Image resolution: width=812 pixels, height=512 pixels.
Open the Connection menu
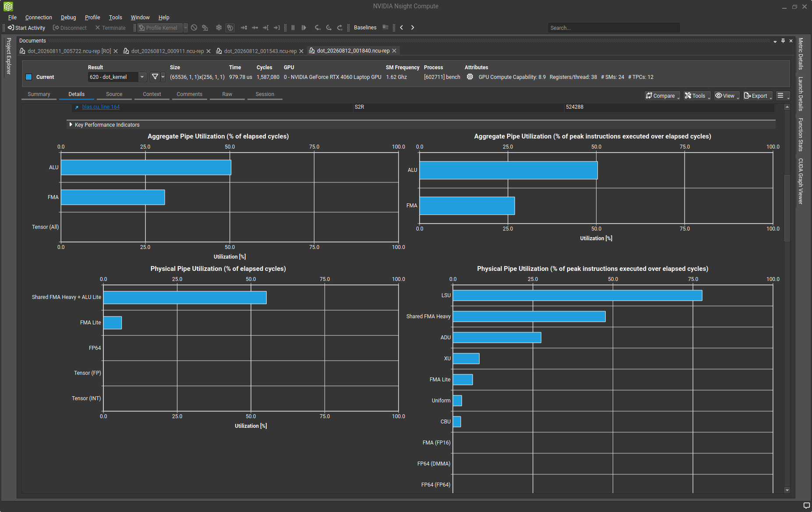point(39,17)
